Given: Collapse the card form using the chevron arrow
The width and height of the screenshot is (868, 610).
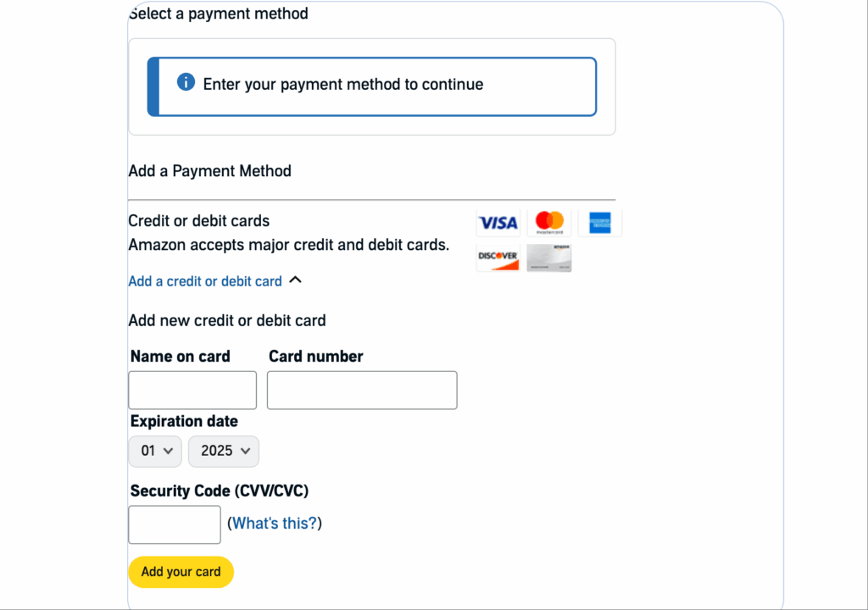Looking at the screenshot, I should (295, 280).
